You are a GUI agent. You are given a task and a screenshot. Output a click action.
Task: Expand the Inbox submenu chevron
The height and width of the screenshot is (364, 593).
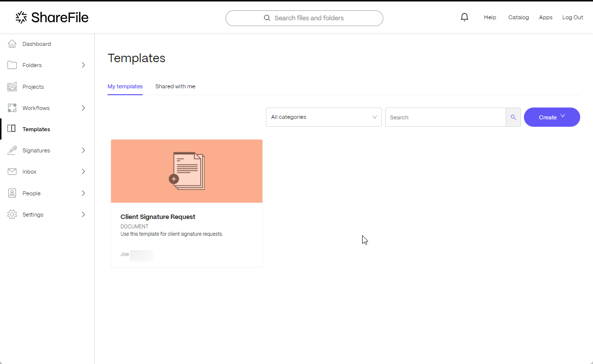(x=83, y=172)
